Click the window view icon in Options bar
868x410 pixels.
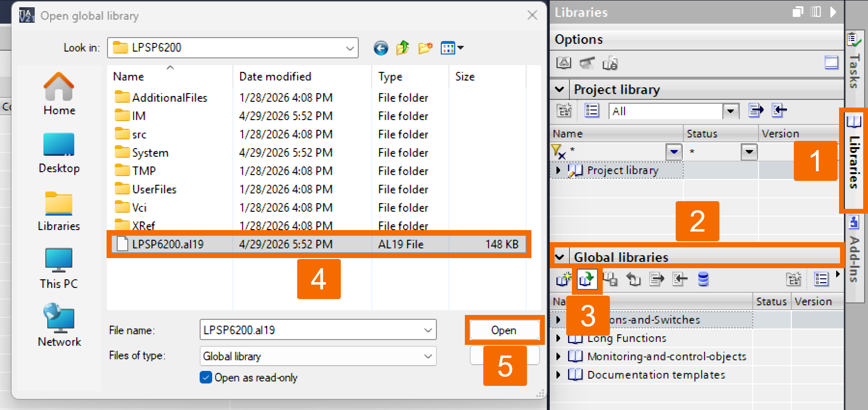[x=831, y=63]
